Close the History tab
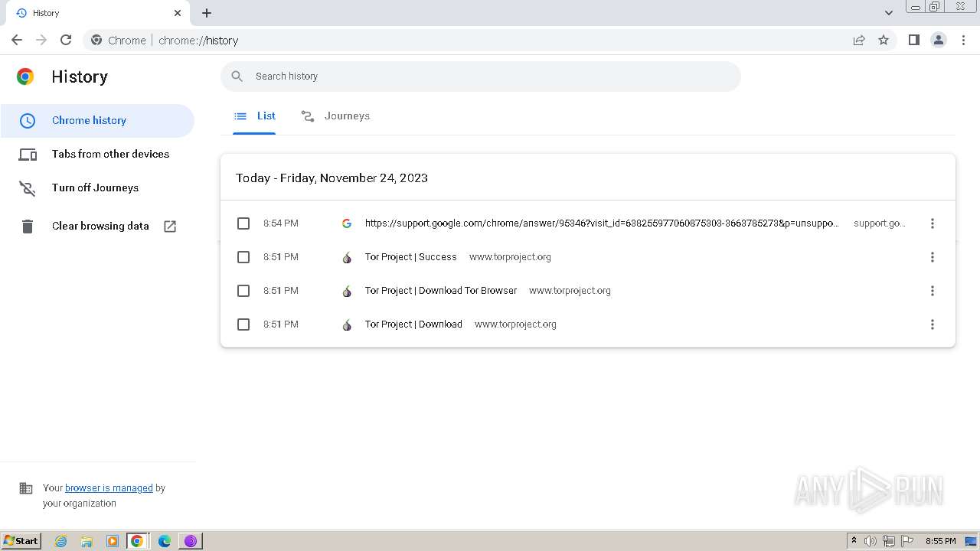 (178, 13)
